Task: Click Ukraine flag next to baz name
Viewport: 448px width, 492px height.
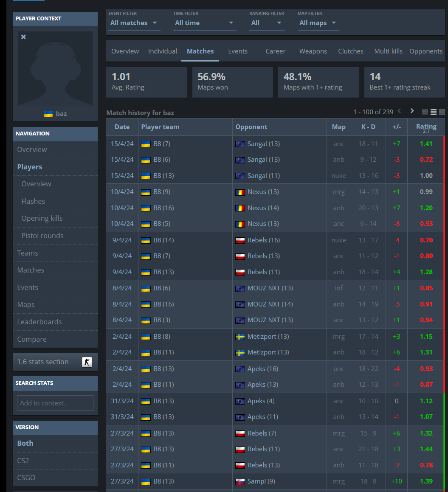Action: 48,114
